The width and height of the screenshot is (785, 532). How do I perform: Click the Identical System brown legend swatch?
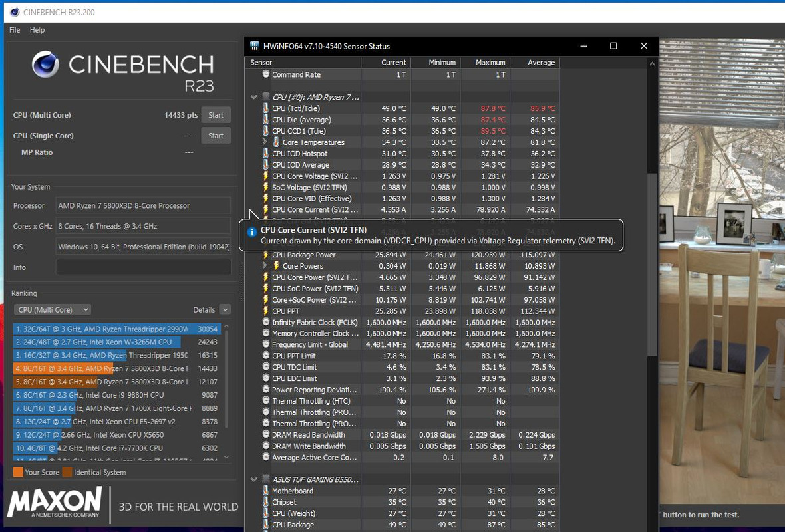pos(67,472)
